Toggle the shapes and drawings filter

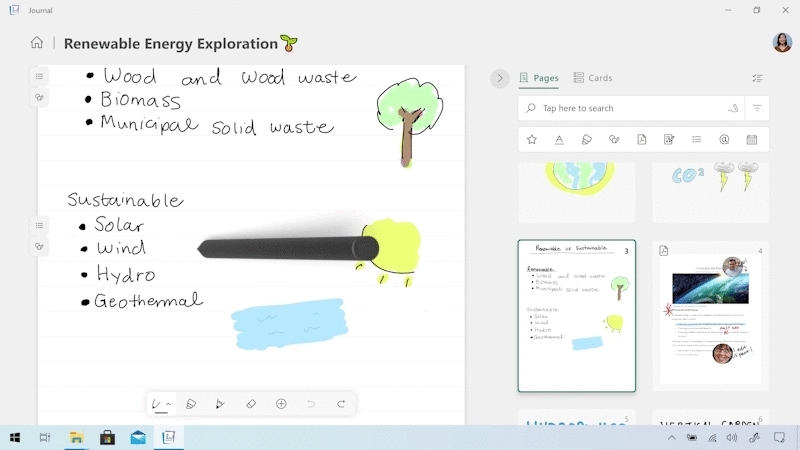(x=614, y=140)
